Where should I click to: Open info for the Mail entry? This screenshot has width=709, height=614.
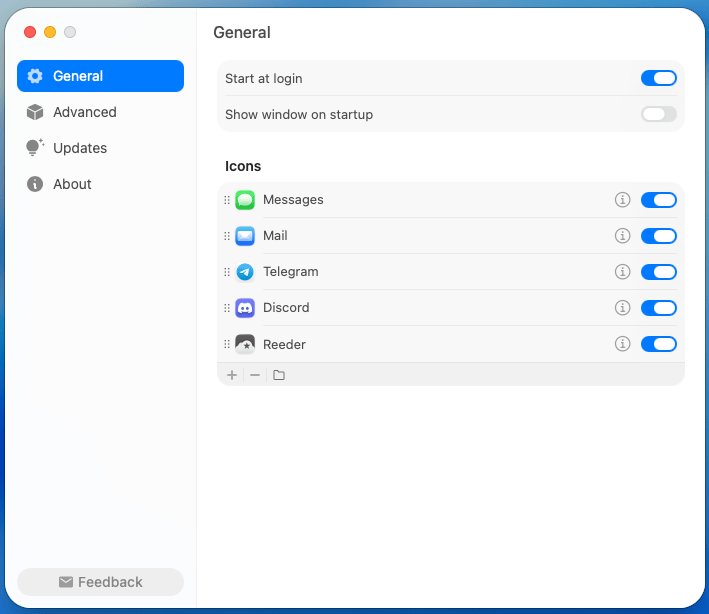click(x=622, y=236)
